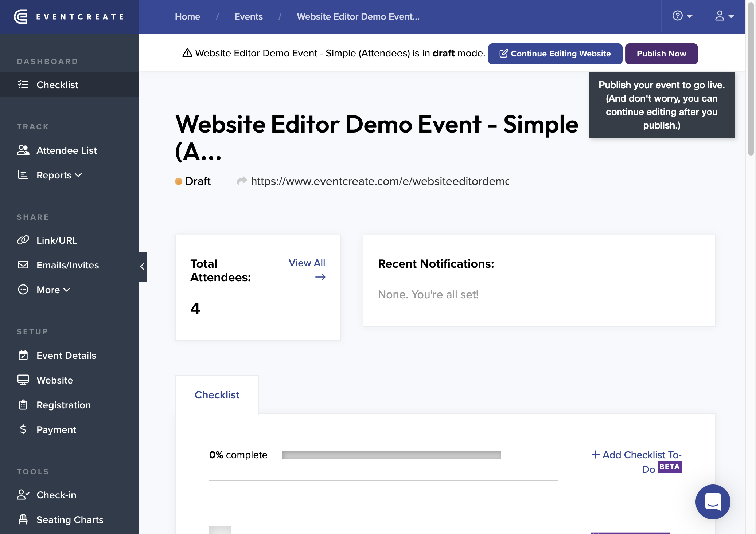Open the chat support bubble
Viewport: 756px width, 534px height.
tap(713, 502)
